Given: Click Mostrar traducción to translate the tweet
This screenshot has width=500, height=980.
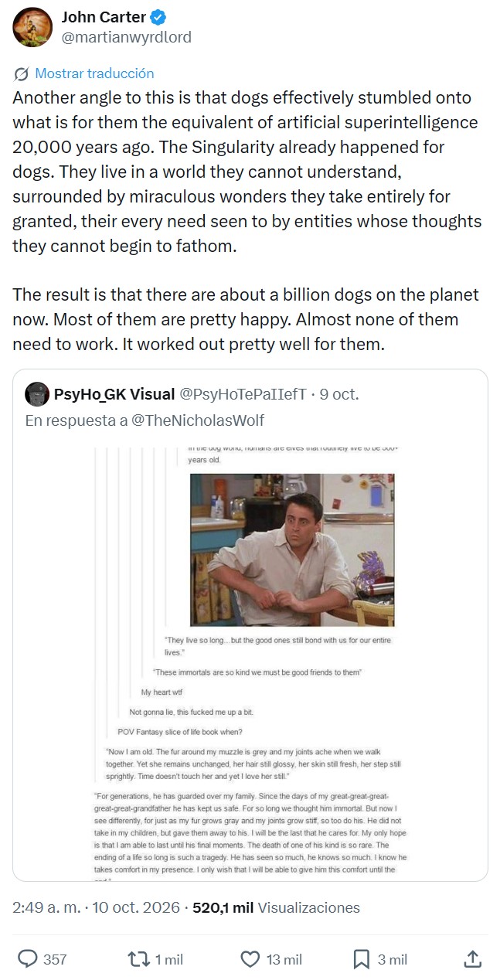Looking at the screenshot, I should click(x=94, y=73).
